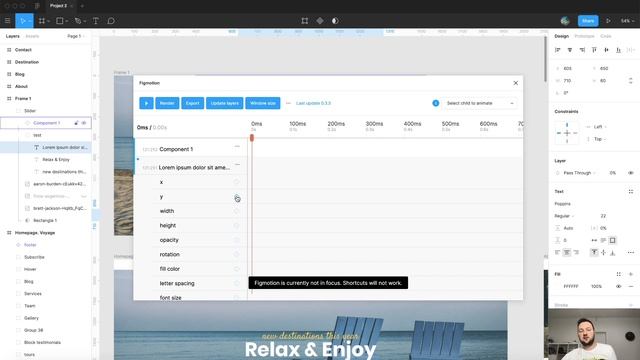
Task: Click the text align left icon
Action: tap(558, 253)
